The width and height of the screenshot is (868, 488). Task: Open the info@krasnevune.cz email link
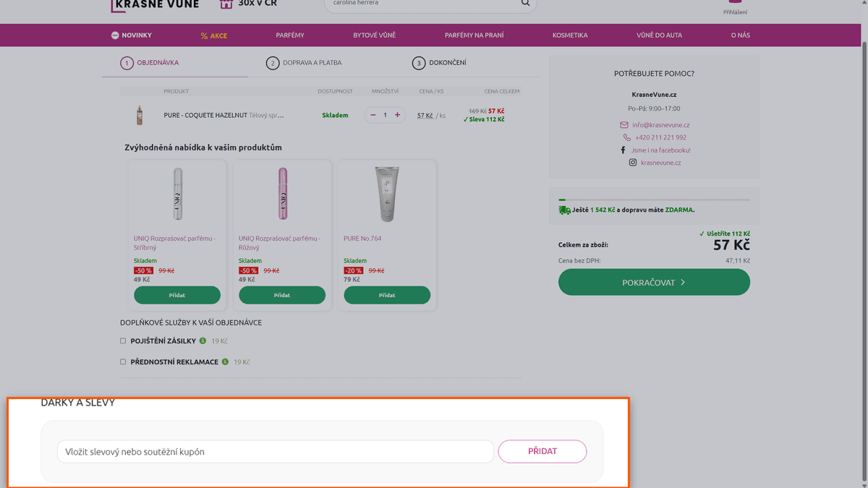tap(661, 125)
